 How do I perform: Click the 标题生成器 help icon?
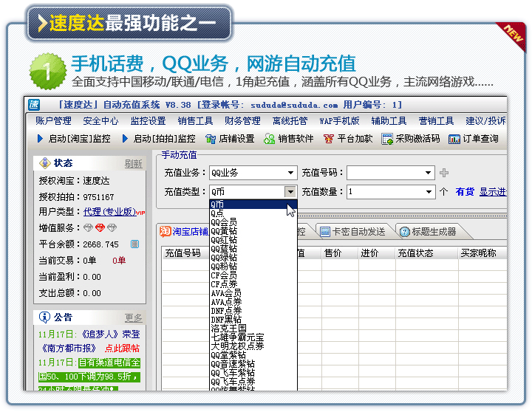click(x=404, y=232)
